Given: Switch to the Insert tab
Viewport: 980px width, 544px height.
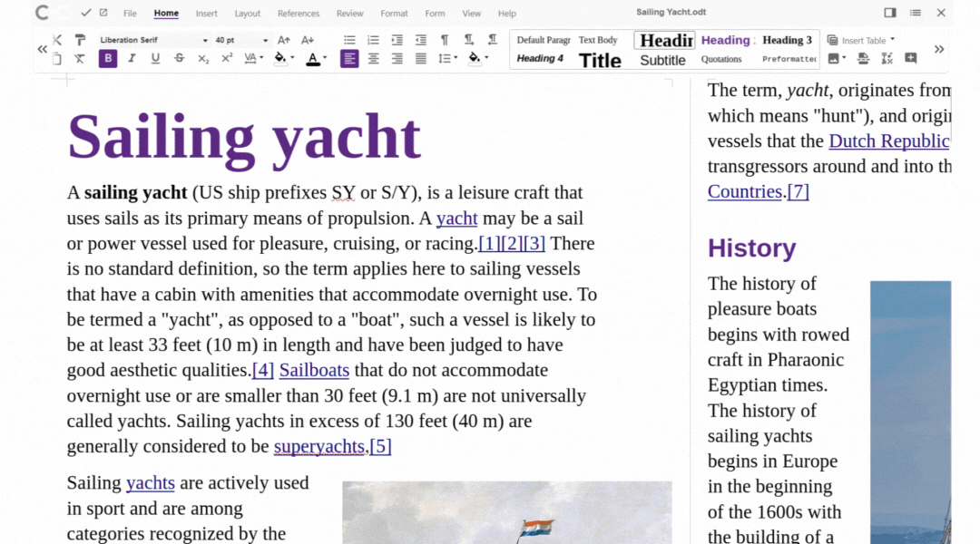Looking at the screenshot, I should [206, 14].
